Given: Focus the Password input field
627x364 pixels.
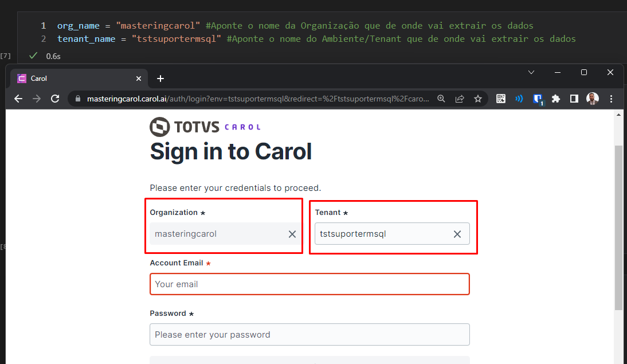Looking at the screenshot, I should tap(309, 334).
